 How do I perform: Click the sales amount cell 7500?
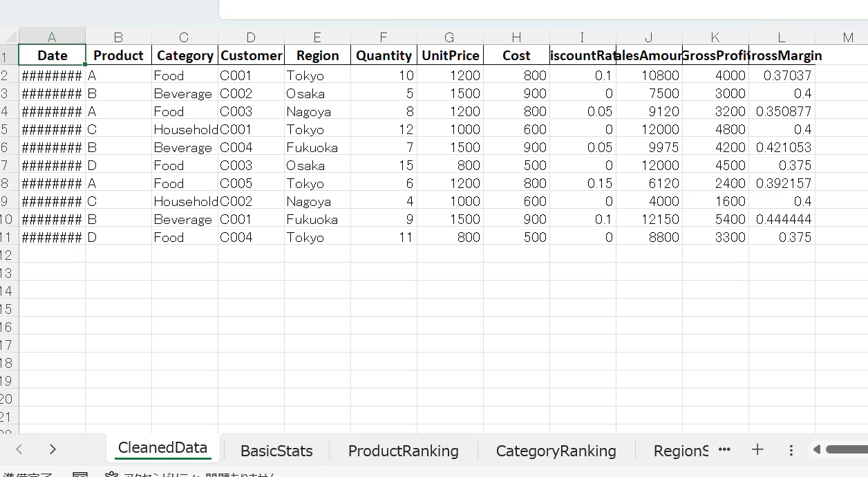[x=649, y=93]
